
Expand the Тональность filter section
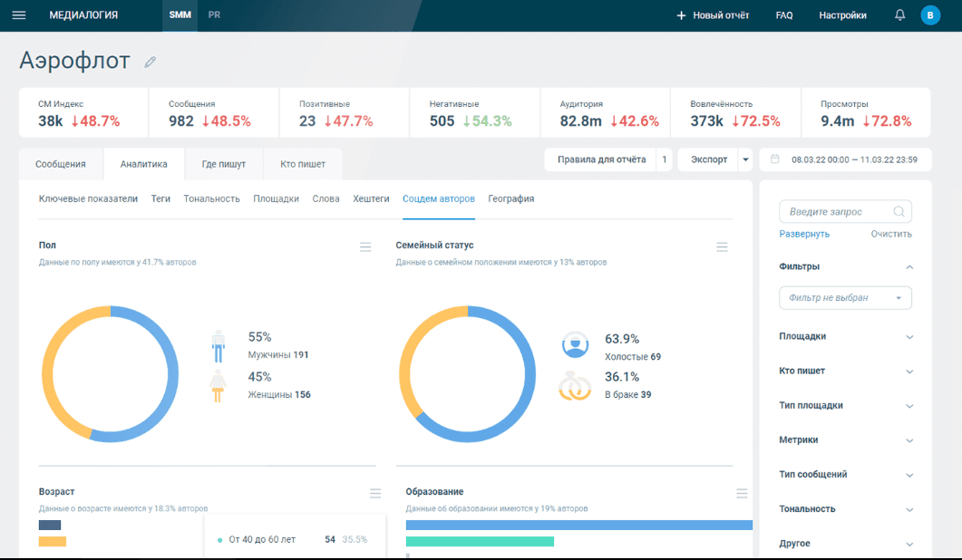[909, 509]
